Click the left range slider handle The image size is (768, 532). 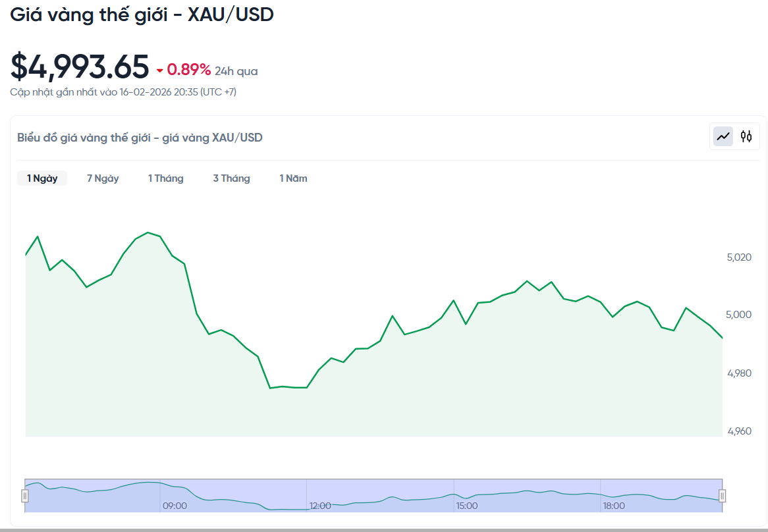pos(25,496)
